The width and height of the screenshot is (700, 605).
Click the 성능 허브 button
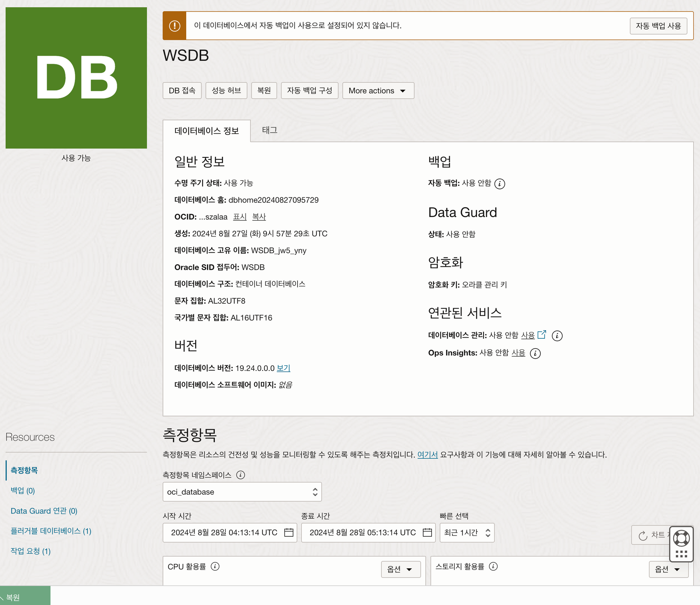click(x=226, y=91)
